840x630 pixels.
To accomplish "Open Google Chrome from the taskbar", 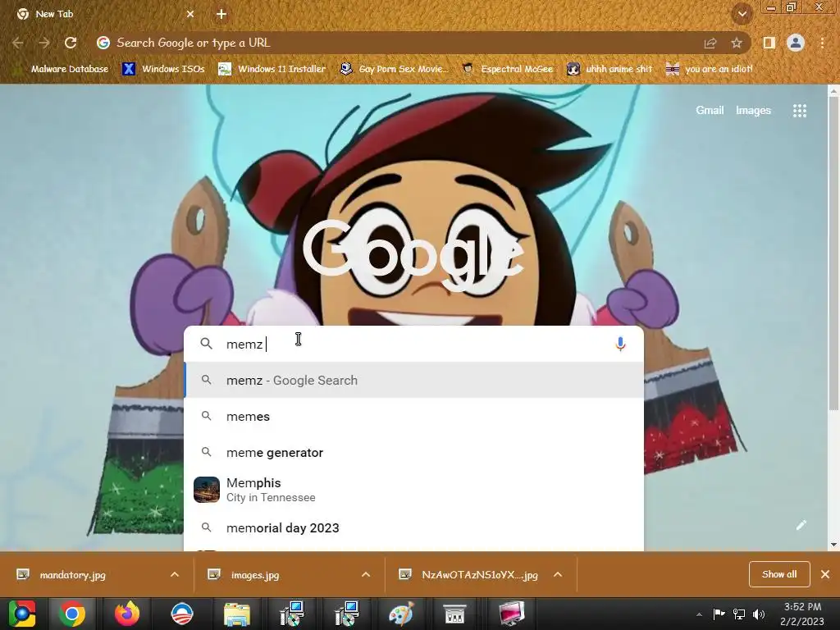I will [x=72, y=614].
